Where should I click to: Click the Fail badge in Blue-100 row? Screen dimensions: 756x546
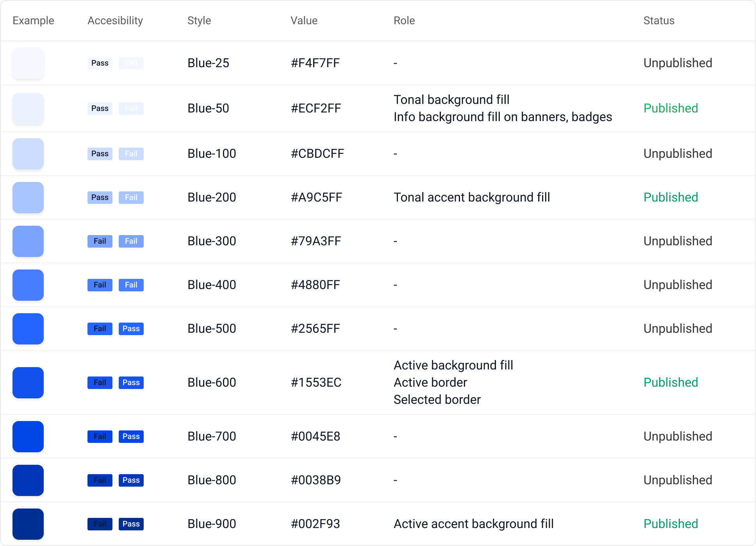point(131,154)
